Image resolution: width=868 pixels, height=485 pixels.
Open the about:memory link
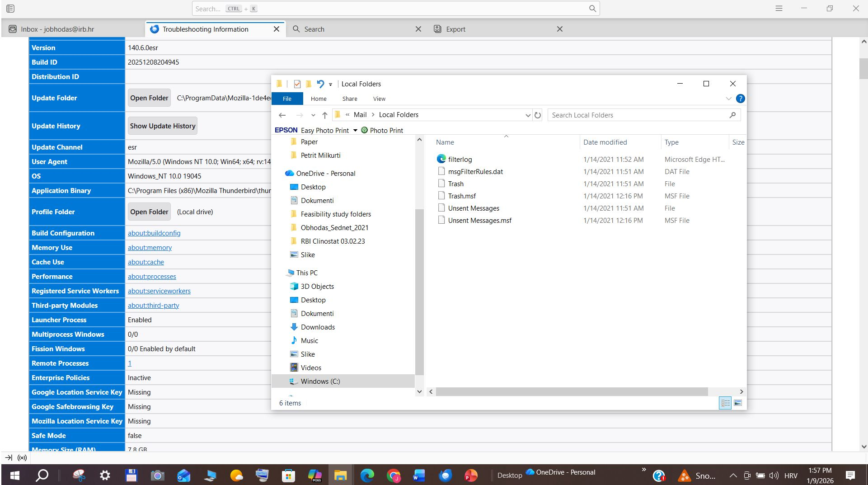(150, 248)
